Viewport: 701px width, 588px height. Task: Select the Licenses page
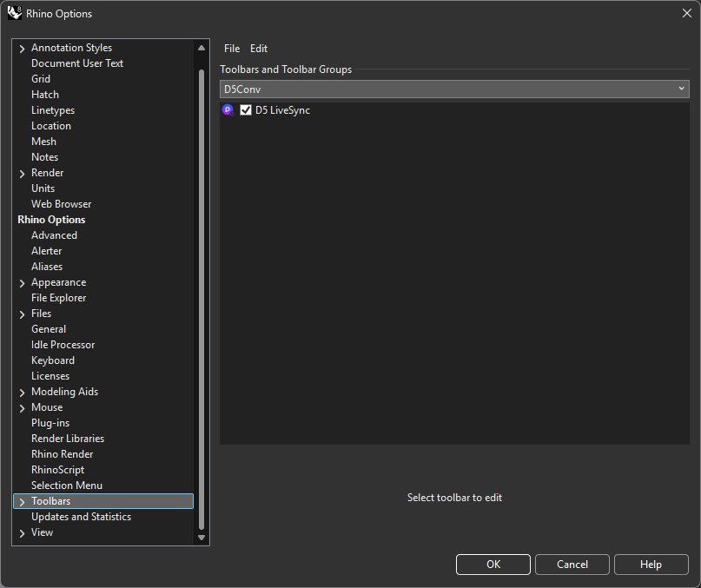[x=50, y=376]
